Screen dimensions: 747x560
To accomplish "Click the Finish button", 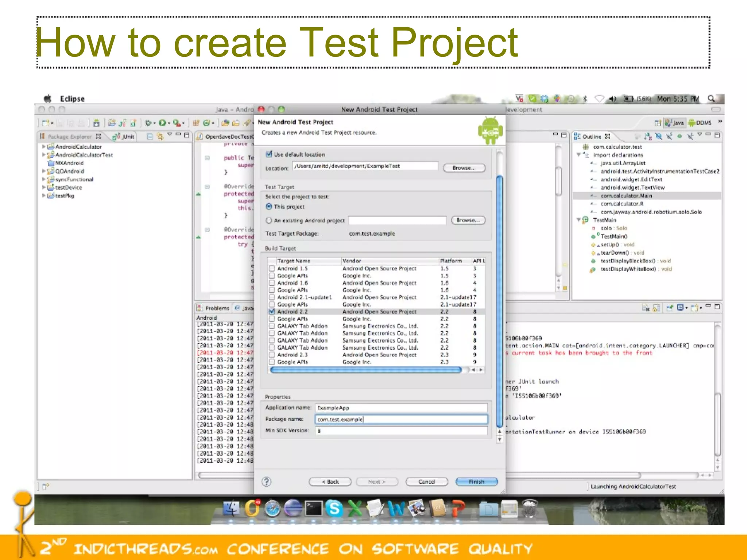I will pos(477,482).
